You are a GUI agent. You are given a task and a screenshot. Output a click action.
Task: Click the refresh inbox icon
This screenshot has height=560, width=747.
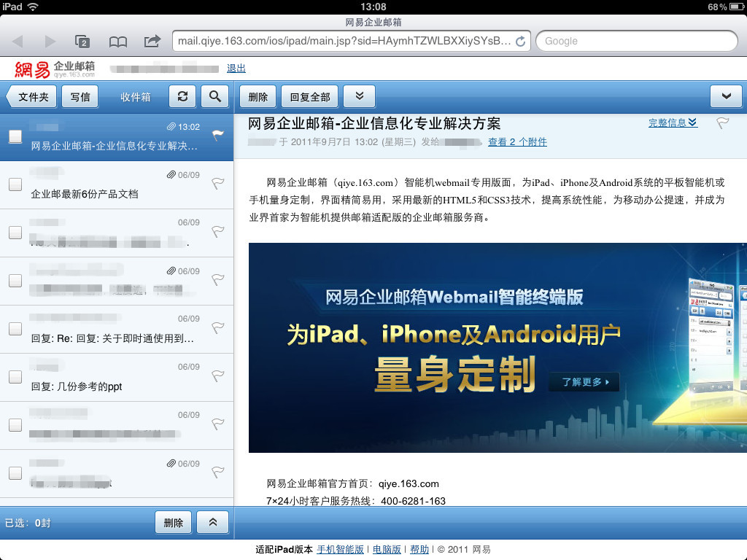[182, 96]
